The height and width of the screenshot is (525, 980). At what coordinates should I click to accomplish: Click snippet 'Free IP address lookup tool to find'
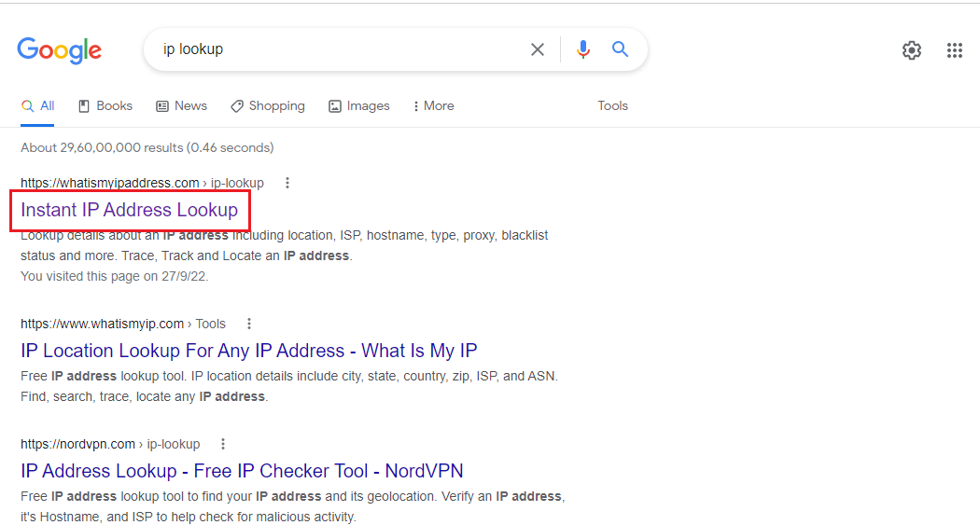pyautogui.click(x=292, y=506)
